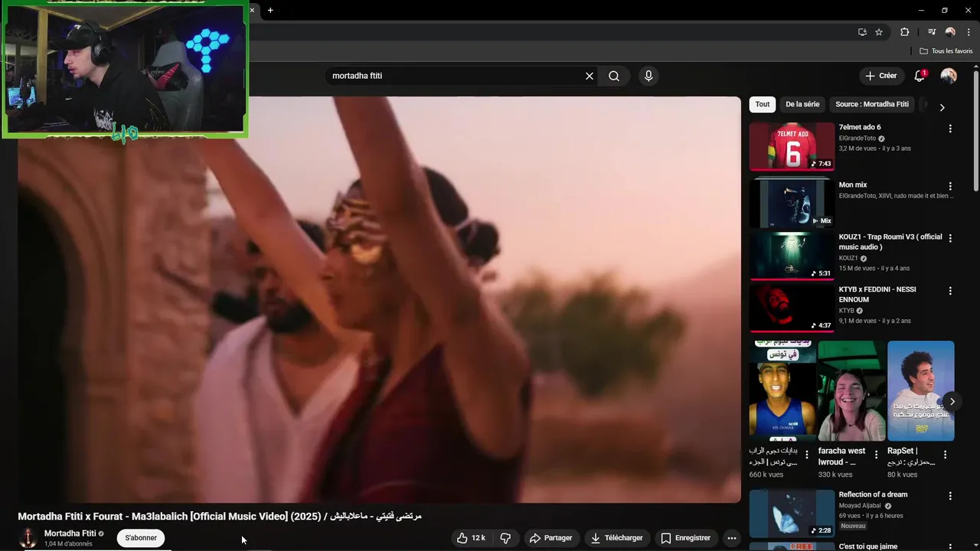
Task: Open the 7elmet ado 6 thumbnail
Action: [792, 146]
